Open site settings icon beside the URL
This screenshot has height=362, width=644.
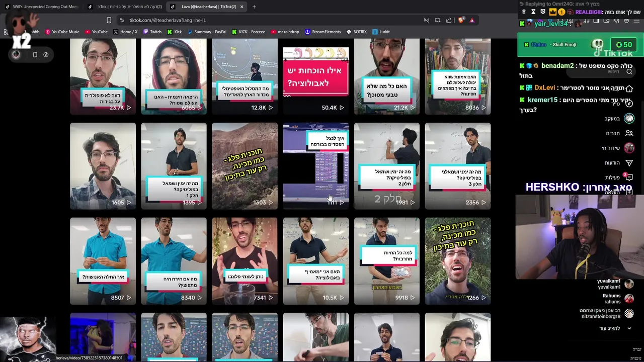(x=122, y=20)
